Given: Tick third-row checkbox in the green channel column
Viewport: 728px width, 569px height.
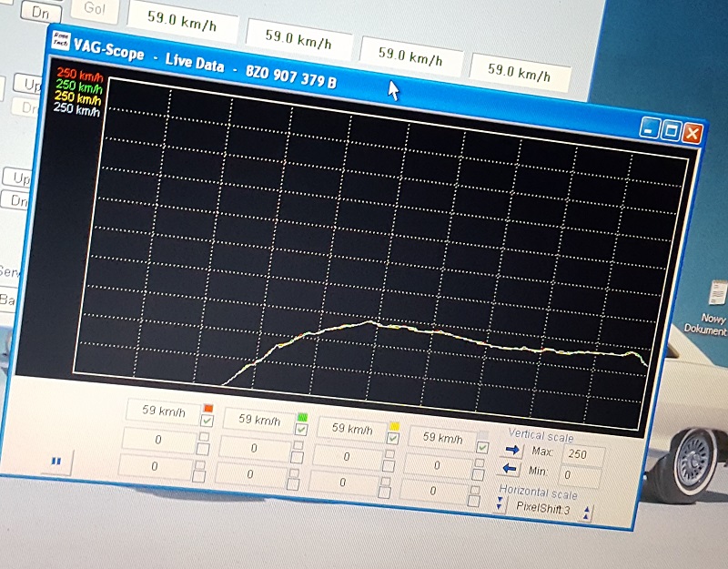Looking at the screenshot, I should pos(292,484).
